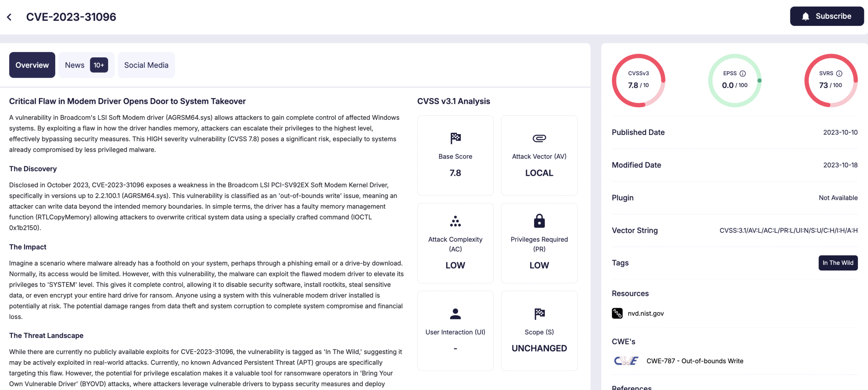This screenshot has width=868, height=390.
Task: Click the Privileges Required lock icon
Action: 539,221
